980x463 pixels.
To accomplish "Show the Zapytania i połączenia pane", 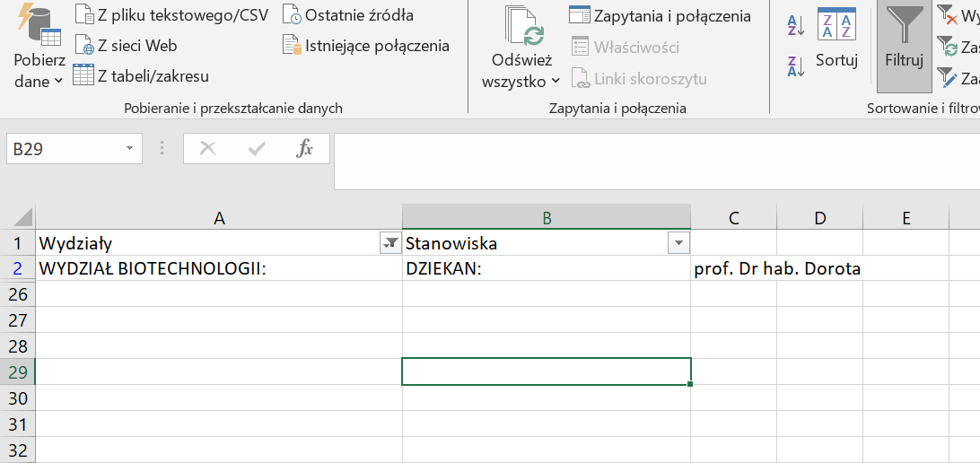I will tap(660, 15).
